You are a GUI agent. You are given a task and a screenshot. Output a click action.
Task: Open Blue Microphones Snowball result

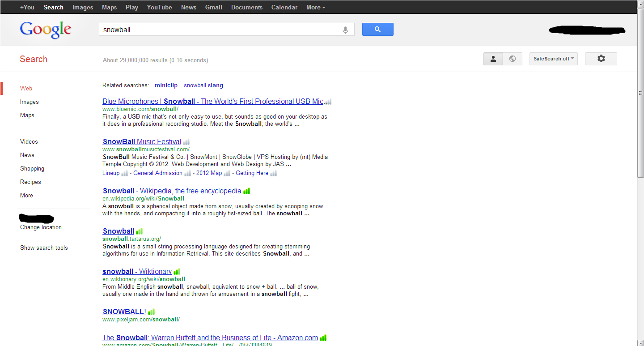pos(213,101)
